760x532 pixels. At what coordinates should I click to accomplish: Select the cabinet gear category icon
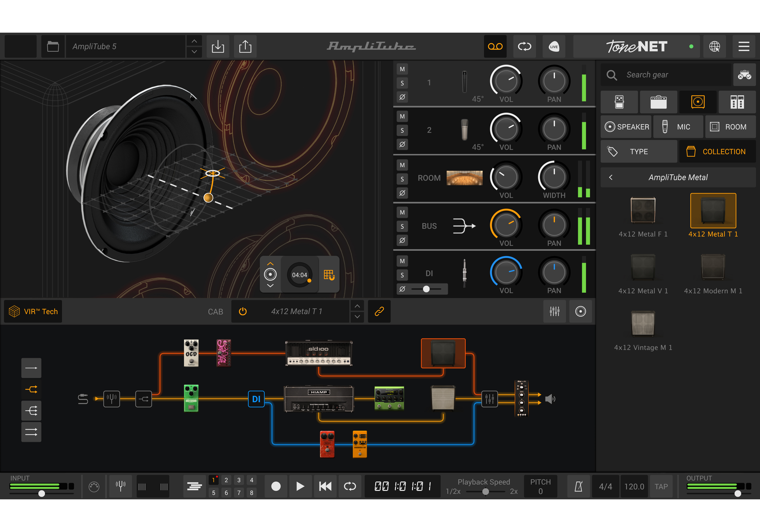pyautogui.click(x=698, y=102)
